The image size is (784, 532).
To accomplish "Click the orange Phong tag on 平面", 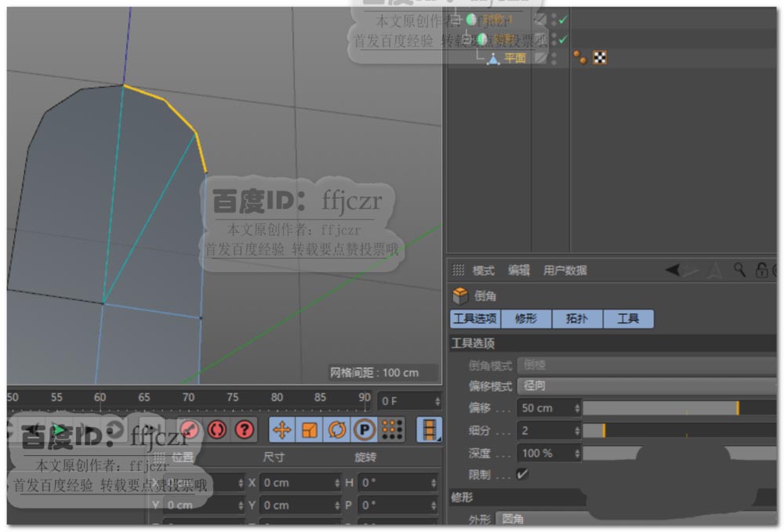I will pos(580,57).
